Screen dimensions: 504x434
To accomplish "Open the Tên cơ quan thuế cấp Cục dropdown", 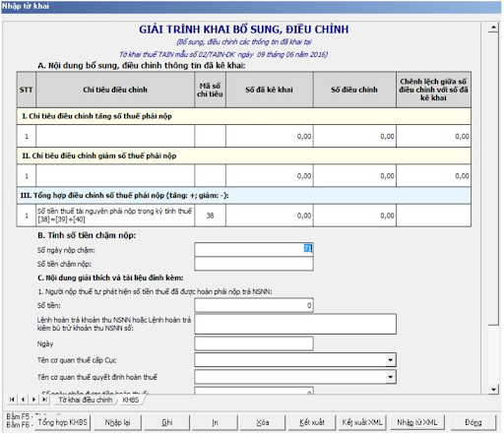I will [390, 360].
